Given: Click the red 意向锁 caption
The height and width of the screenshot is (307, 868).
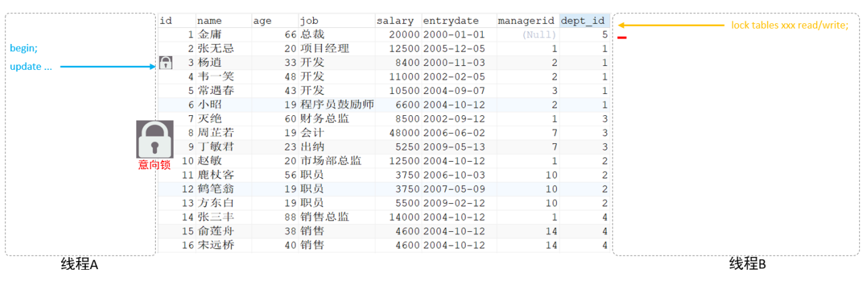Looking at the screenshot, I should pyautogui.click(x=154, y=164).
